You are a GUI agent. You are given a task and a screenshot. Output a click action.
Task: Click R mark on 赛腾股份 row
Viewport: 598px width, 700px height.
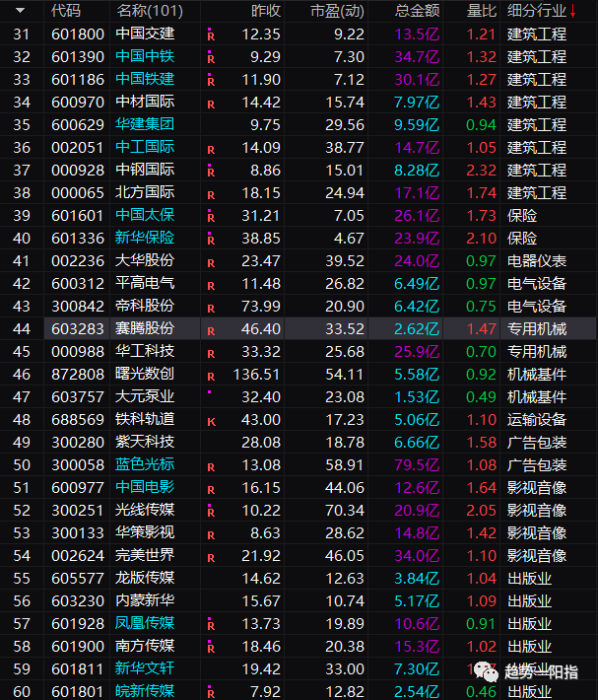point(211,331)
